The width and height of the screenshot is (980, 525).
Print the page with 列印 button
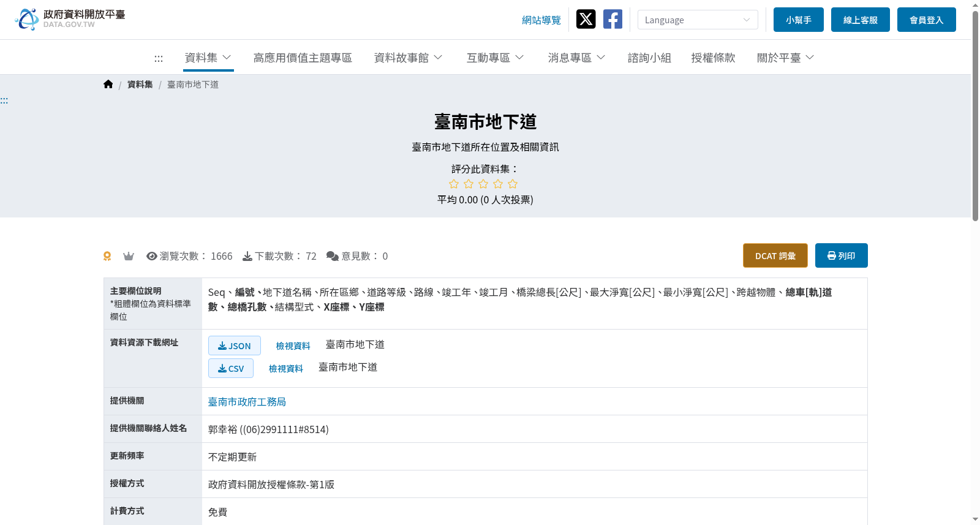[842, 255]
